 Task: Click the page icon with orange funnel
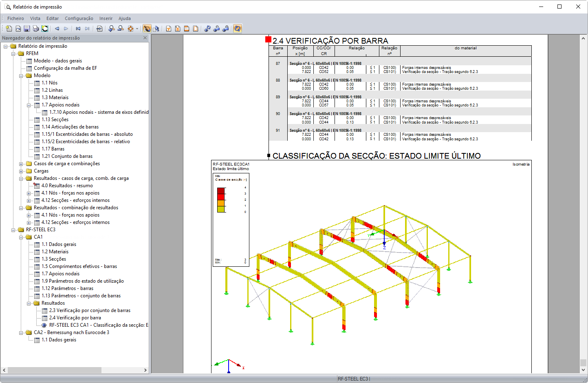pos(169,29)
